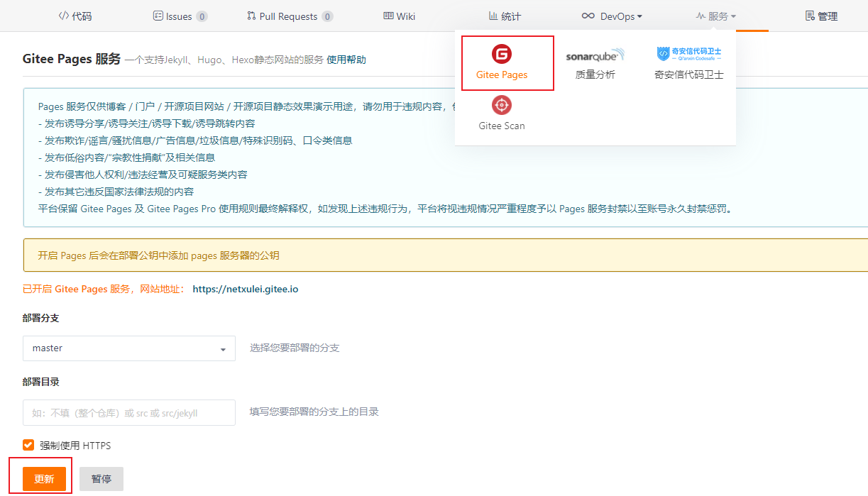Open the Wiki tab
This screenshot has width=868, height=496.
click(399, 16)
